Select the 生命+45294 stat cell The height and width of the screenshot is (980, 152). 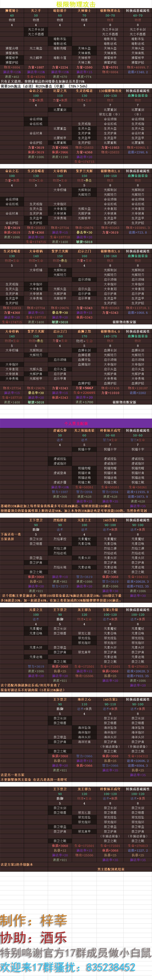point(36,76)
